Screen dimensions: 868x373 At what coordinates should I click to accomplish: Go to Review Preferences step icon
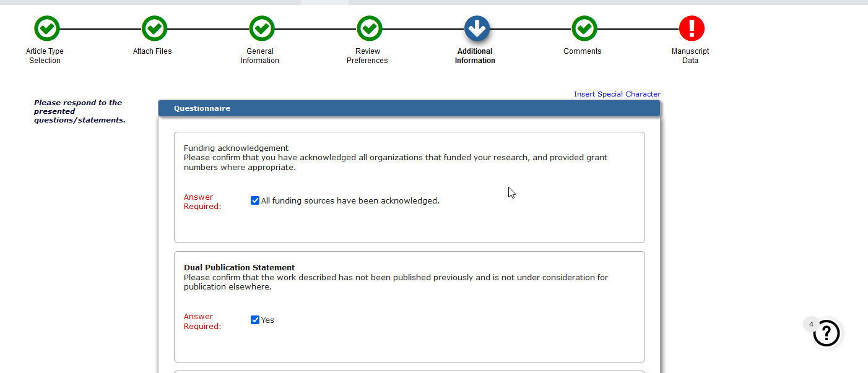click(x=370, y=28)
